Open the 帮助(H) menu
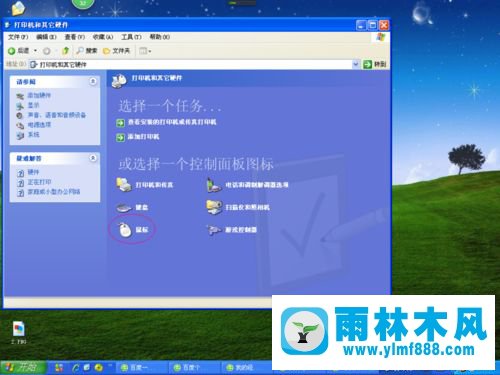The image size is (500, 375). (160, 37)
